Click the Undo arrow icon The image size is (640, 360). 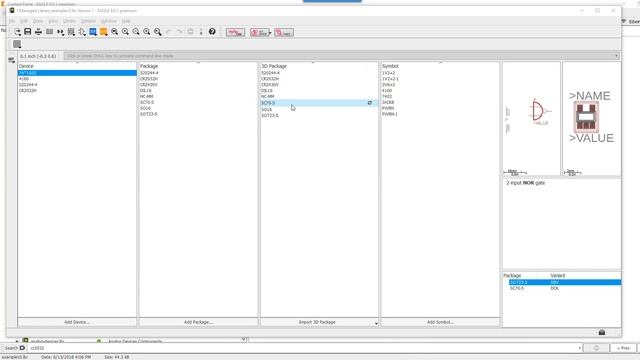click(x=169, y=32)
